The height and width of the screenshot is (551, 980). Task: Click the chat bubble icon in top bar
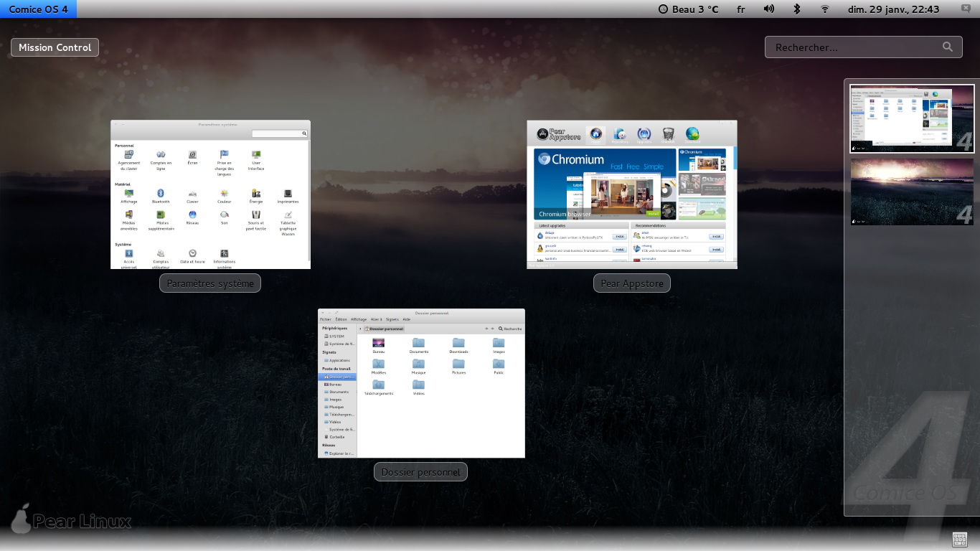pos(966,9)
